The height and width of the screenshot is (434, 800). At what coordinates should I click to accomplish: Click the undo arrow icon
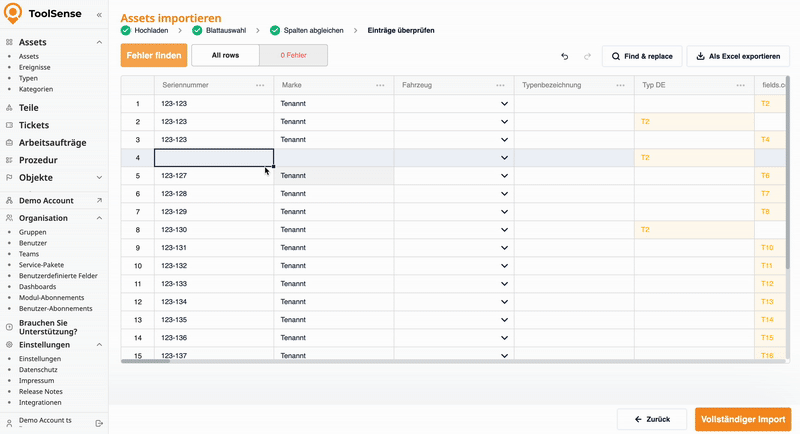click(x=565, y=56)
